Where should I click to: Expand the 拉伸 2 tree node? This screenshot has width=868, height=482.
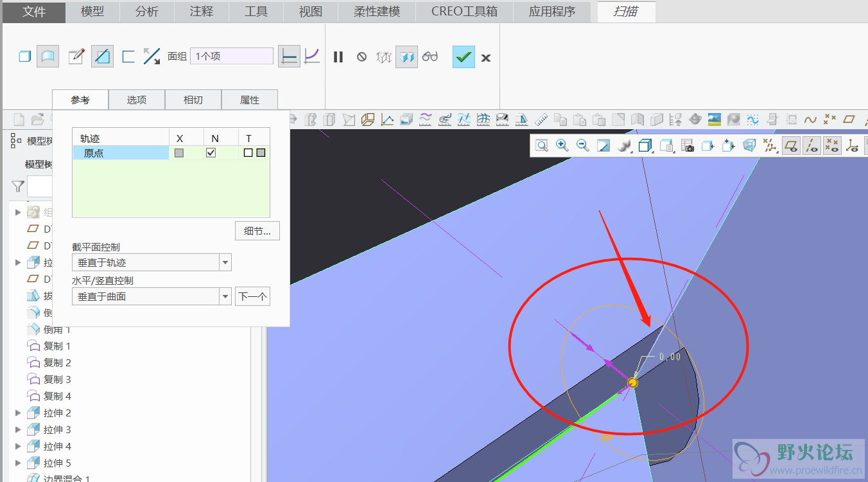(18, 413)
